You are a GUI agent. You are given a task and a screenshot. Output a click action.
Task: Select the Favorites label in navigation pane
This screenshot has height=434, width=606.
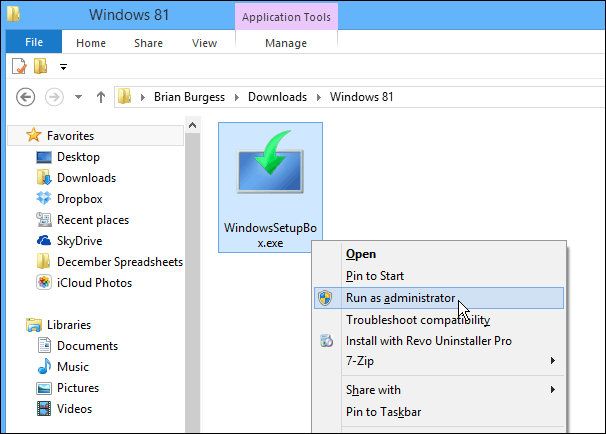pyautogui.click(x=70, y=136)
